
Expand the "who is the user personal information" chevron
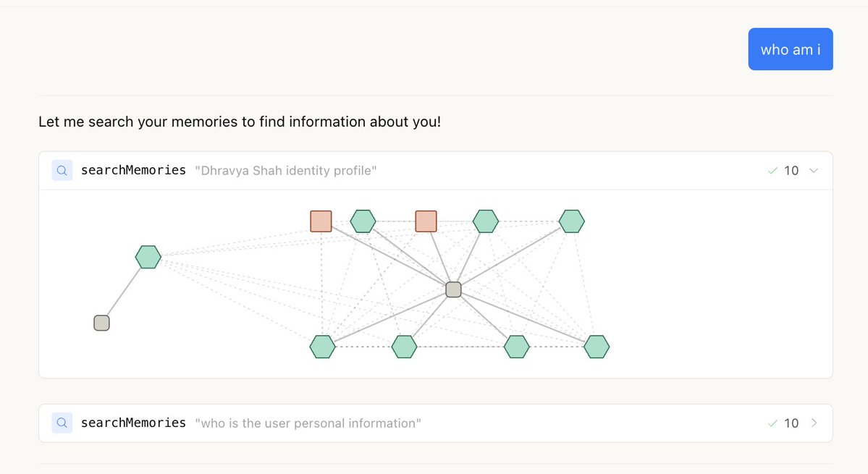[814, 423]
